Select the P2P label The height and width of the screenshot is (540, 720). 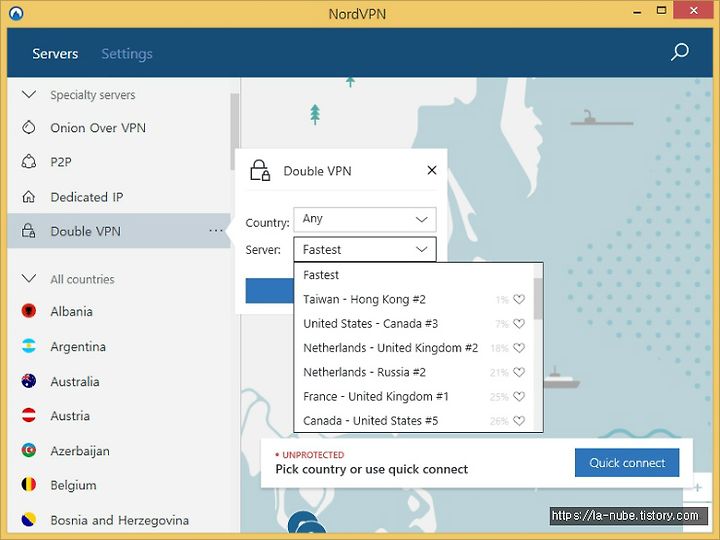61,162
